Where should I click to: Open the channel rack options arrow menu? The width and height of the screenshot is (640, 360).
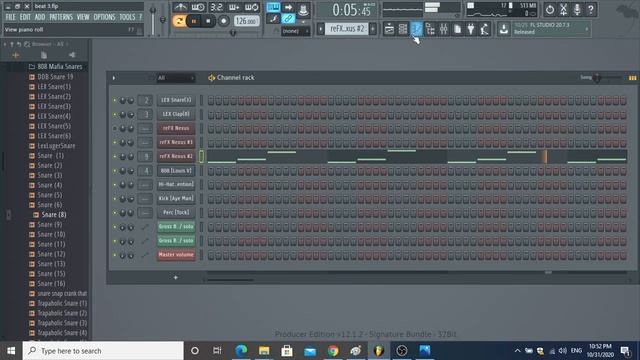click(114, 78)
